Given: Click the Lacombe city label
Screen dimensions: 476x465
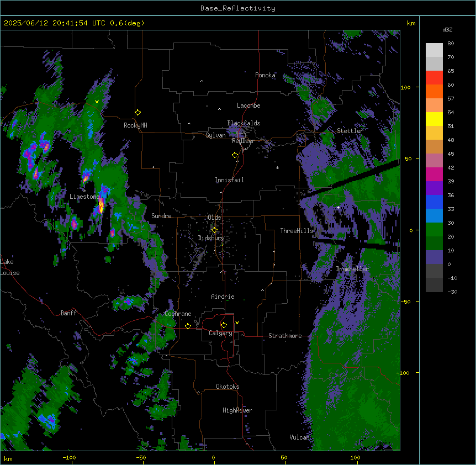Looking at the screenshot, I should [x=248, y=105].
